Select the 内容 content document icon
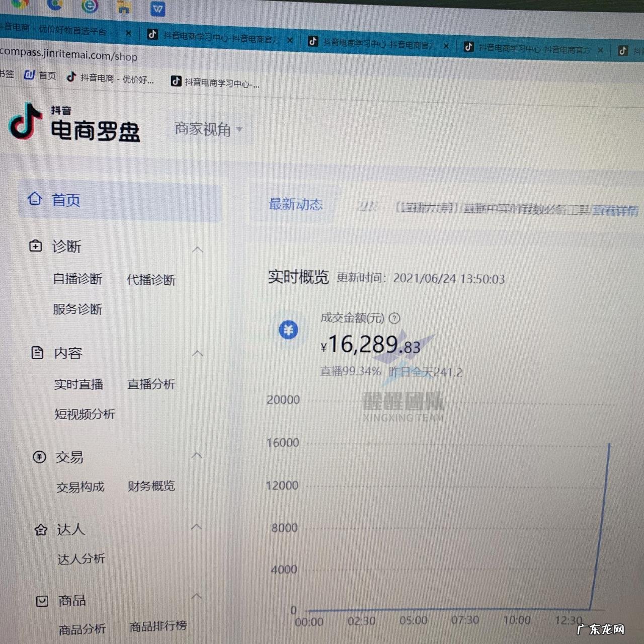This screenshot has height=644, width=644. pos(38,353)
